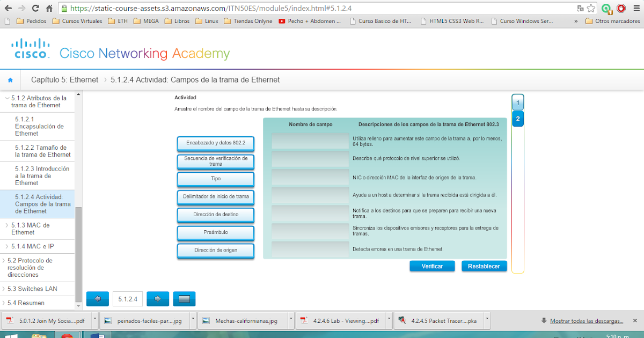Click the forward arrow in the lesson navigation
The width and height of the screenshot is (644, 338).
pyautogui.click(x=157, y=299)
